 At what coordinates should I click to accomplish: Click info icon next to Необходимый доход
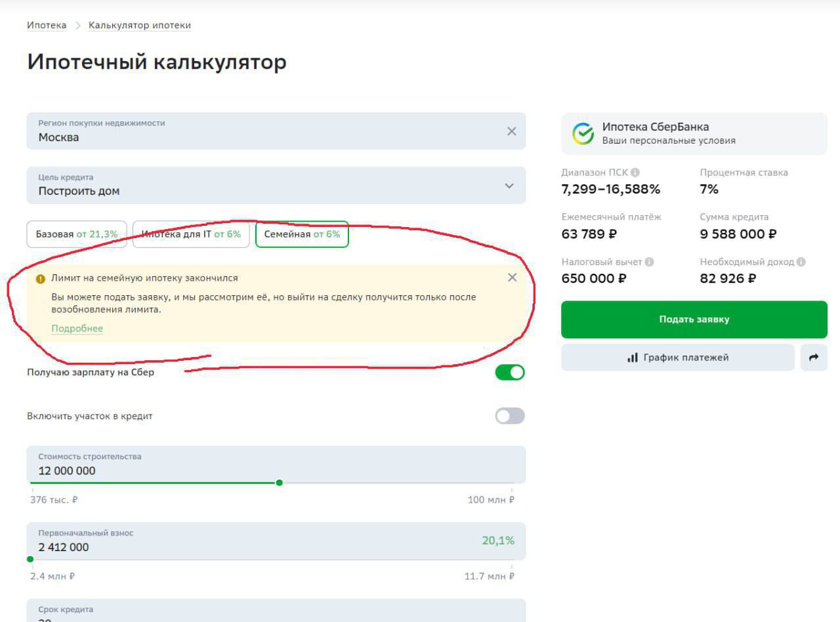pyautogui.click(x=801, y=262)
